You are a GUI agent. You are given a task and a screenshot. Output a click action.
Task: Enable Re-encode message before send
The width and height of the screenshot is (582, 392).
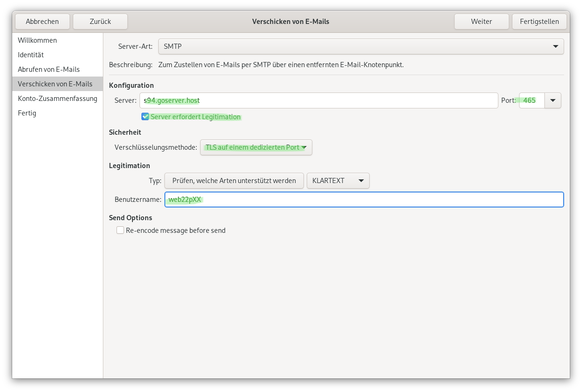click(121, 231)
